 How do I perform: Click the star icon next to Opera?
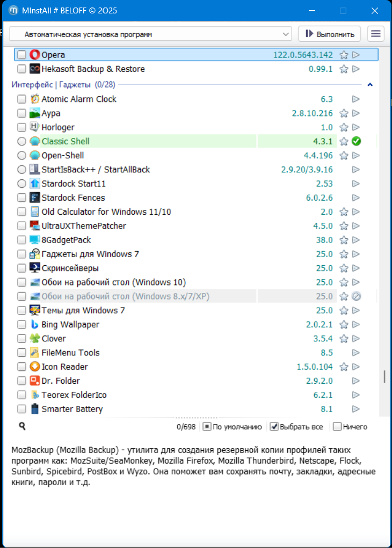click(344, 55)
